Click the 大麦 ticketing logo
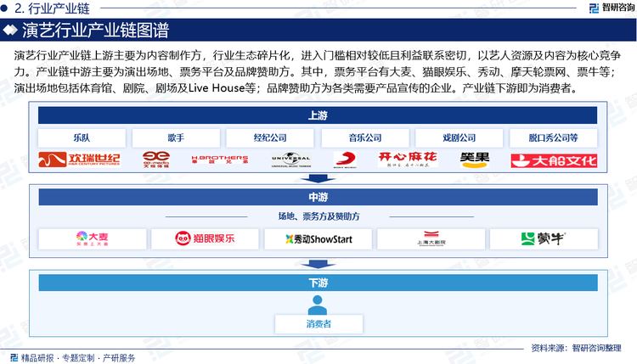Viewport: 637px width, 364px height. click(93, 238)
